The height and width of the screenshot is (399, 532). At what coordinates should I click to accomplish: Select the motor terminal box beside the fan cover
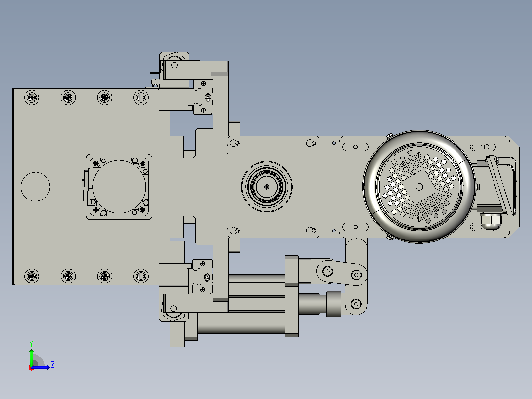pos(496,186)
